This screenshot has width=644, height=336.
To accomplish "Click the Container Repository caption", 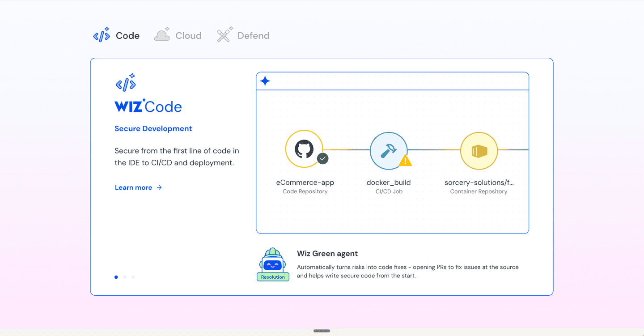I will [479, 191].
